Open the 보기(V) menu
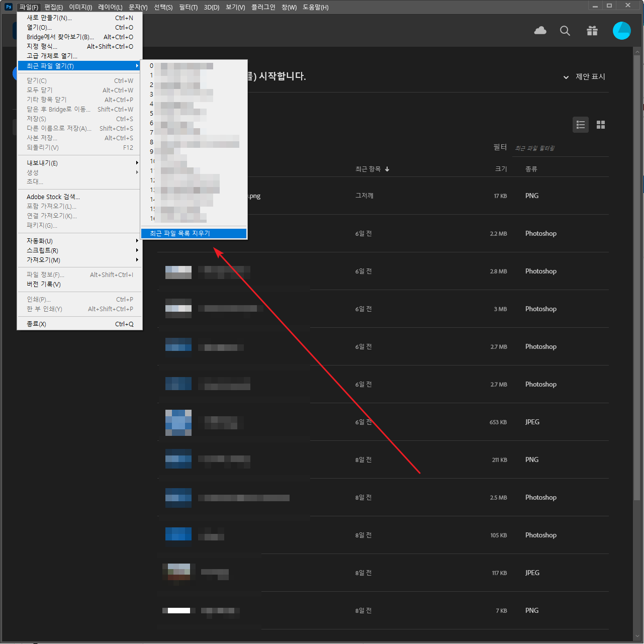Image resolution: width=644 pixels, height=644 pixels. (235, 7)
